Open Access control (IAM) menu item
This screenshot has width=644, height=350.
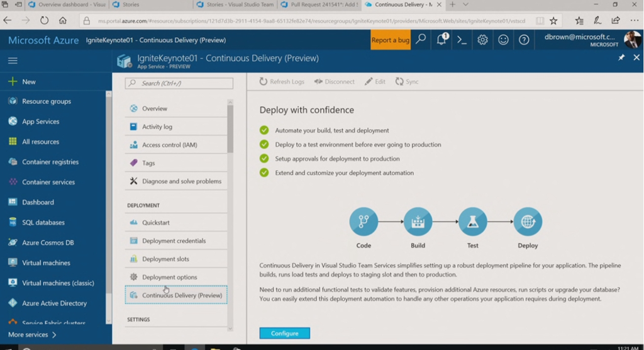point(169,145)
